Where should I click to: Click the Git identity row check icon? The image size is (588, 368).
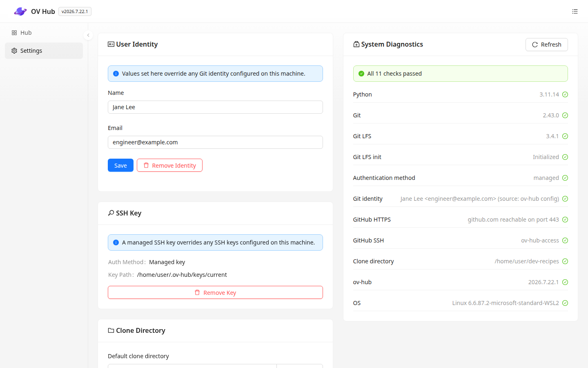click(x=565, y=199)
